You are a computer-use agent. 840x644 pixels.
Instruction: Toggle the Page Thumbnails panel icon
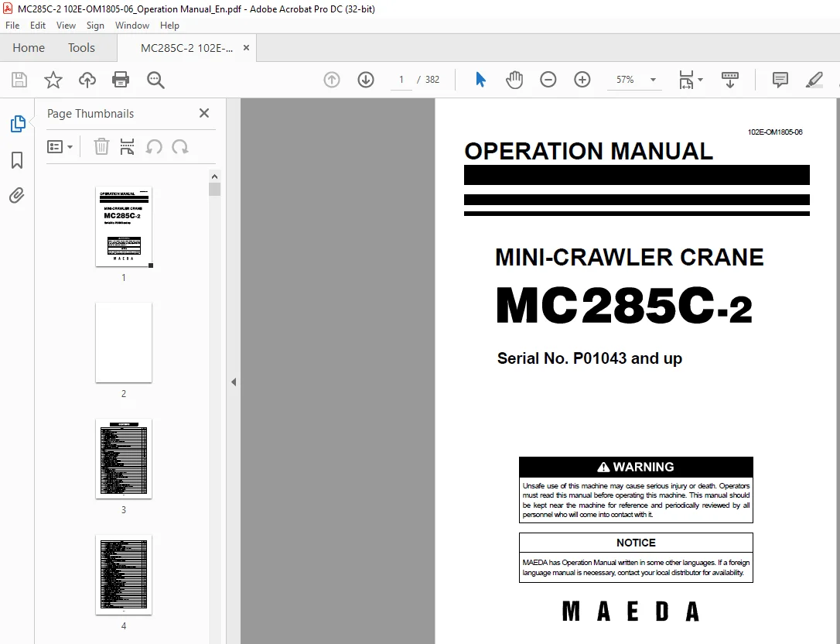pos(18,124)
